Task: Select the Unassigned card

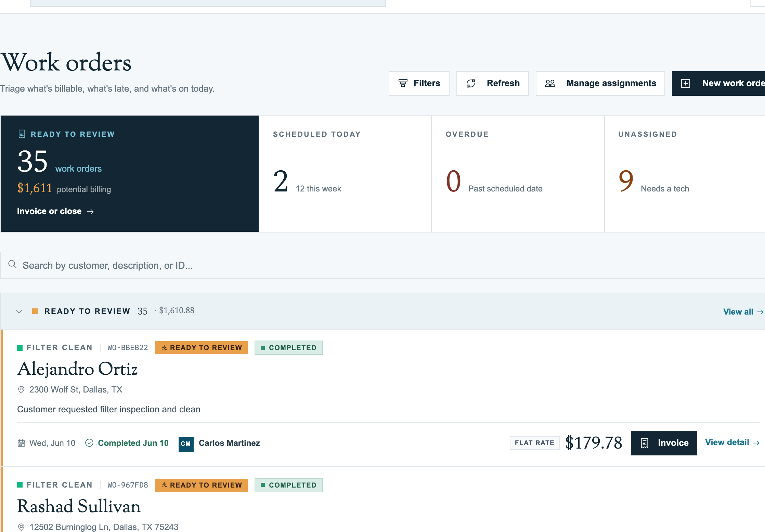Action: (685, 174)
